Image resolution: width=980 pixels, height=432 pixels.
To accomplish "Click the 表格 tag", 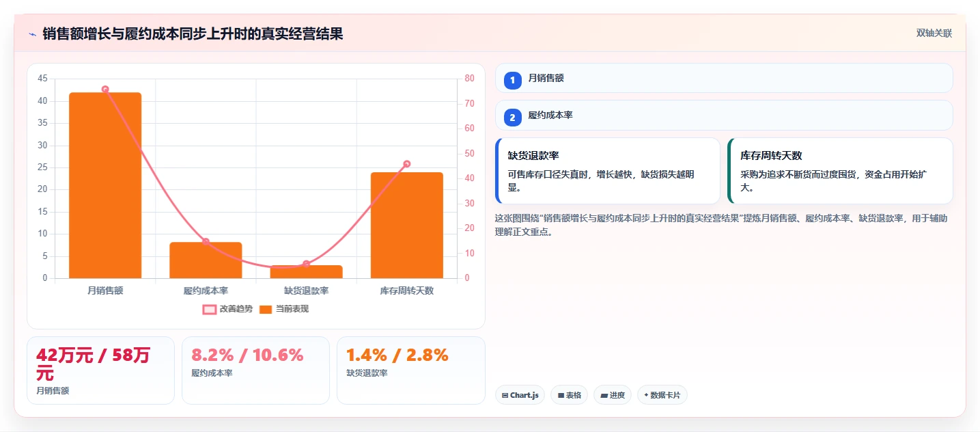I will 570,395.
